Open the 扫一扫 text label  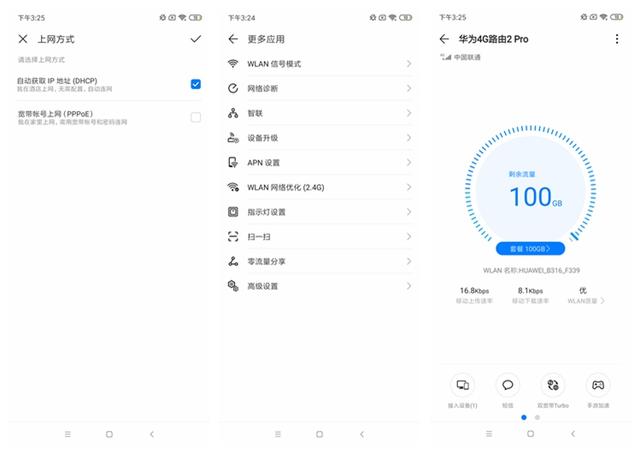(x=259, y=237)
